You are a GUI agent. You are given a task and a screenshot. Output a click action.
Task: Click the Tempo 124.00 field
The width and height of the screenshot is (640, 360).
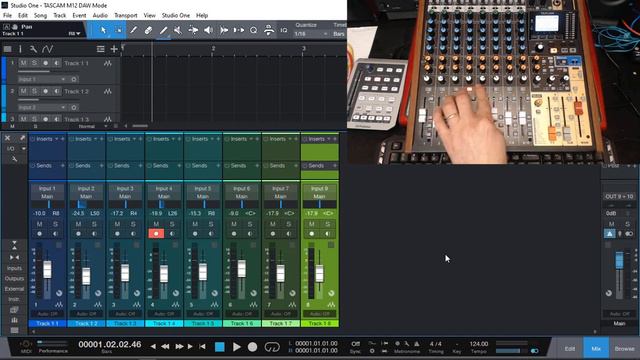click(479, 344)
